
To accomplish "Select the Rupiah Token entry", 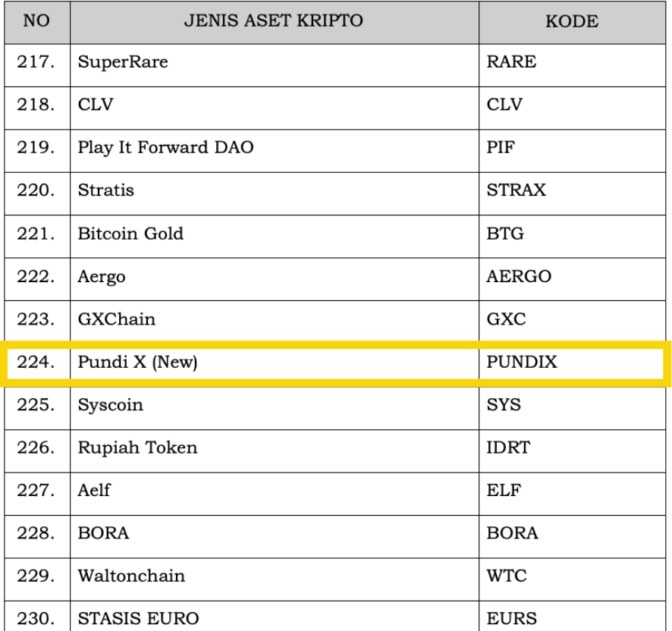I will (x=137, y=447).
